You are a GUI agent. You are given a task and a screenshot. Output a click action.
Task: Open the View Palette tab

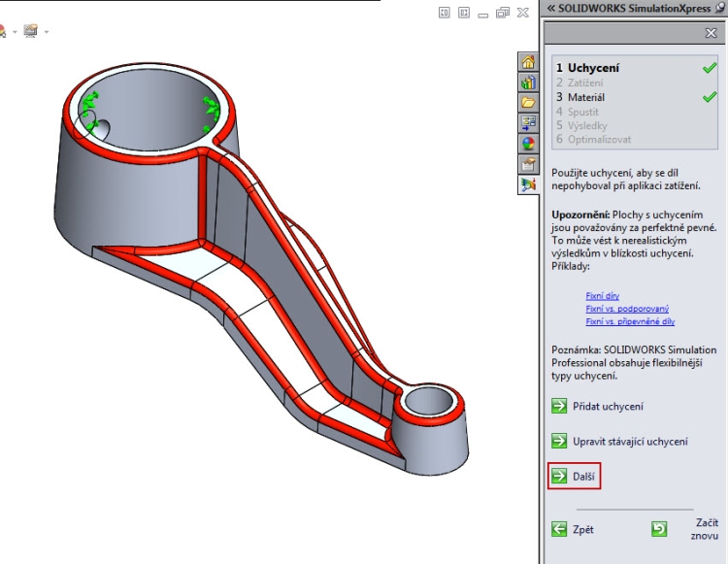pos(528,123)
